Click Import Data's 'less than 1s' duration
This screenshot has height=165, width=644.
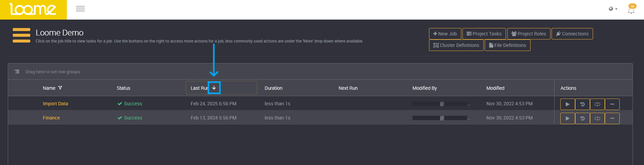(277, 104)
